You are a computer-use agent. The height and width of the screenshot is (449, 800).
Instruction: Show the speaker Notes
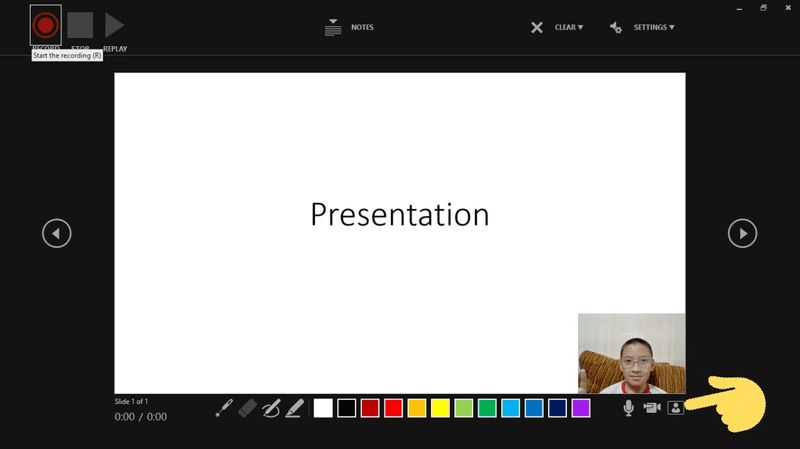tap(349, 27)
